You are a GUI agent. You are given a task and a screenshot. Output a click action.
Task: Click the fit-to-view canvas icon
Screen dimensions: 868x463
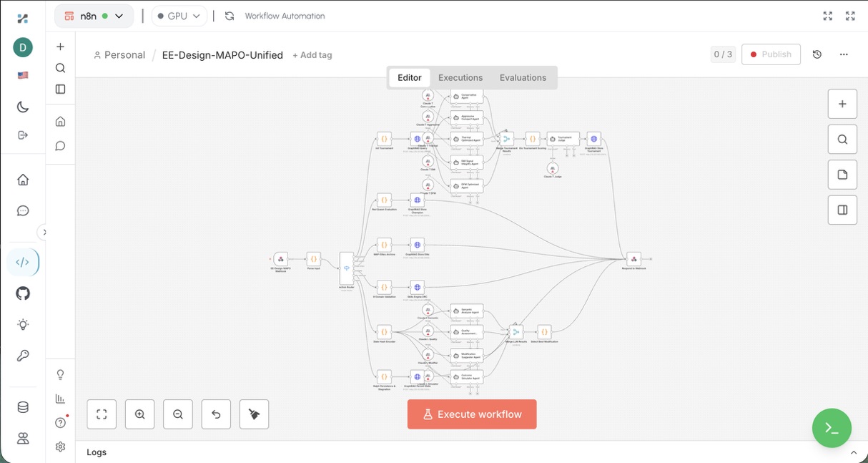pos(102,414)
